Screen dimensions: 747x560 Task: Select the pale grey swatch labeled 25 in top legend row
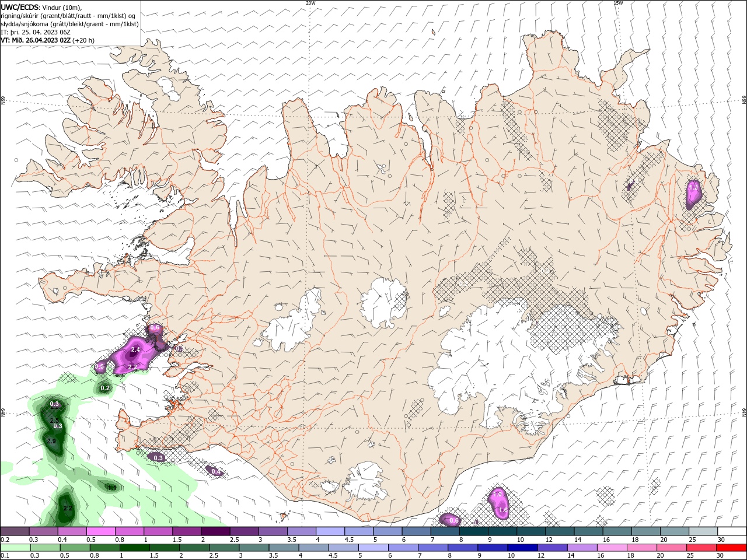[703, 531]
